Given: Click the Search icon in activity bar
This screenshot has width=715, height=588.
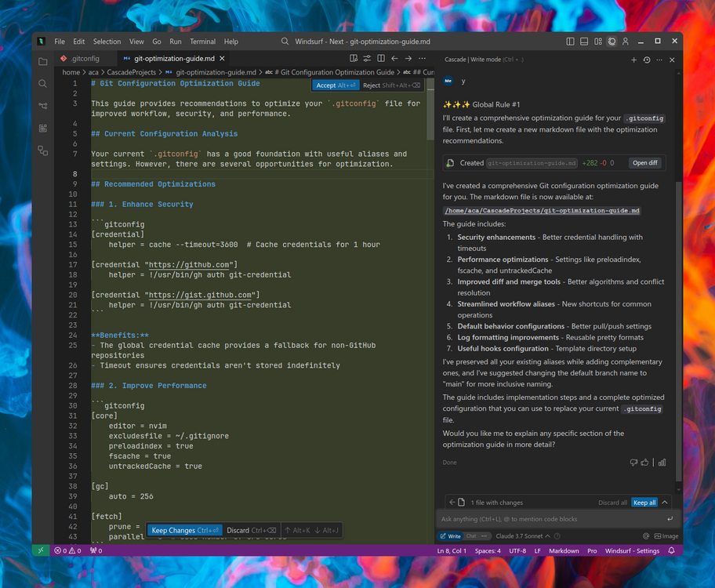Looking at the screenshot, I should point(42,83).
